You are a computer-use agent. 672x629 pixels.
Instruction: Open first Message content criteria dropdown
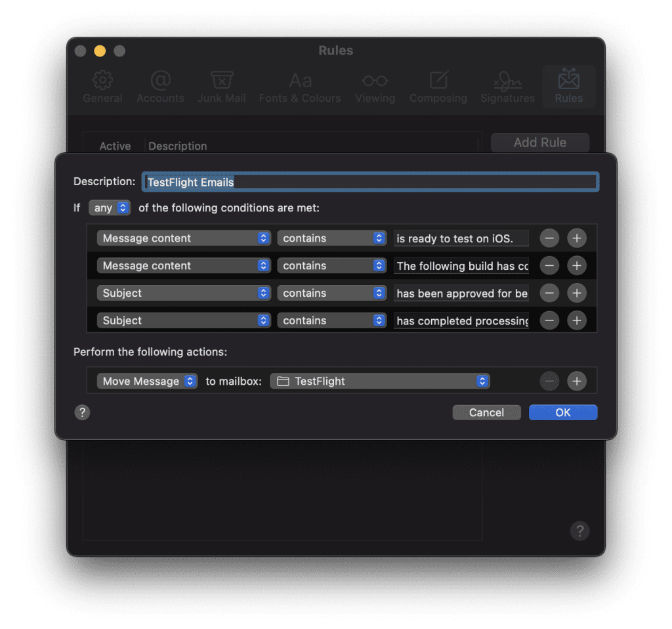184,238
